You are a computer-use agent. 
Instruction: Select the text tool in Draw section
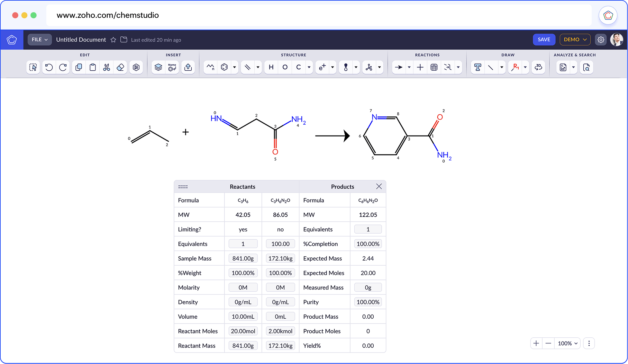(x=478, y=67)
